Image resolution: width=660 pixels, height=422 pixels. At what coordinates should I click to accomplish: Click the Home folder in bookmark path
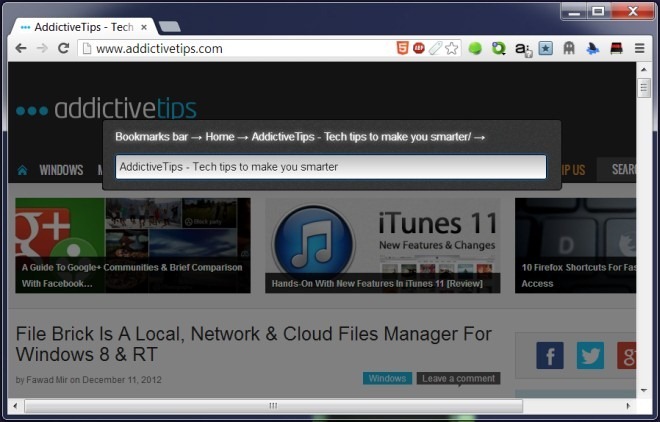[220, 137]
